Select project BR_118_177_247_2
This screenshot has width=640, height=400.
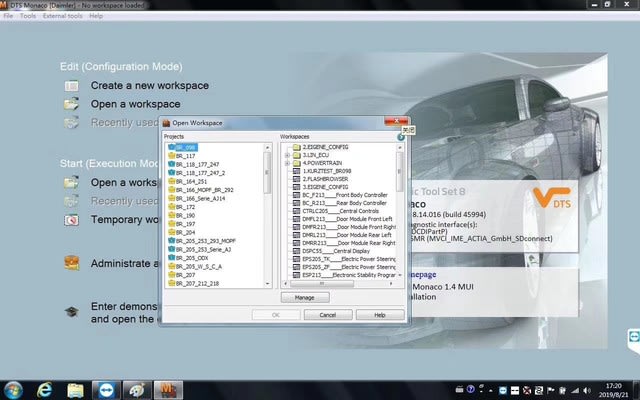[197, 173]
